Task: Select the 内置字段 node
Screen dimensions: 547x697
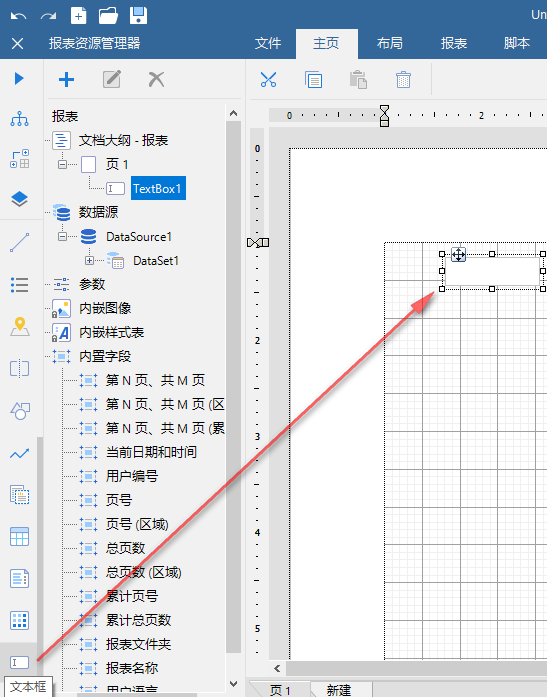Action: point(105,356)
